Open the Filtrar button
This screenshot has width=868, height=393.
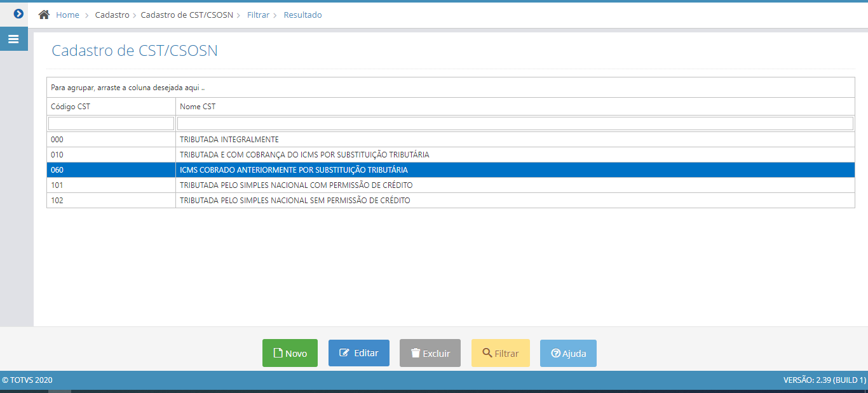(x=501, y=353)
